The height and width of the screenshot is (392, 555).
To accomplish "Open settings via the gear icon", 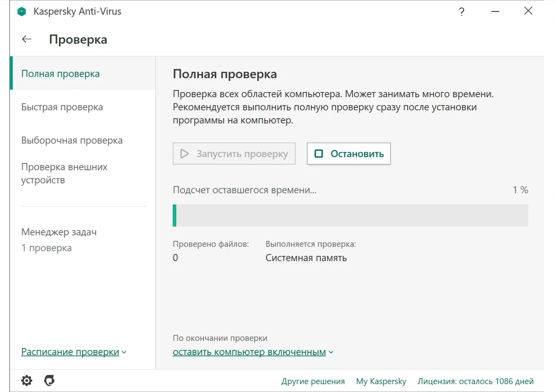I will (27, 380).
